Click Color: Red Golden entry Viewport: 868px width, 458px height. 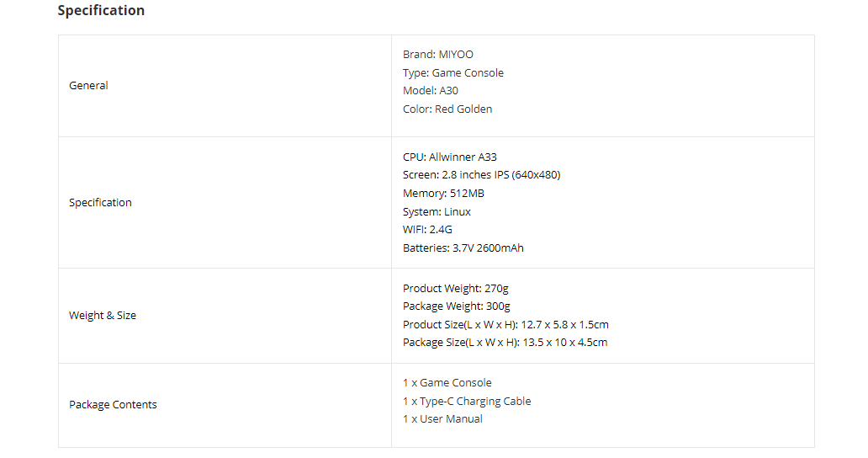click(447, 109)
